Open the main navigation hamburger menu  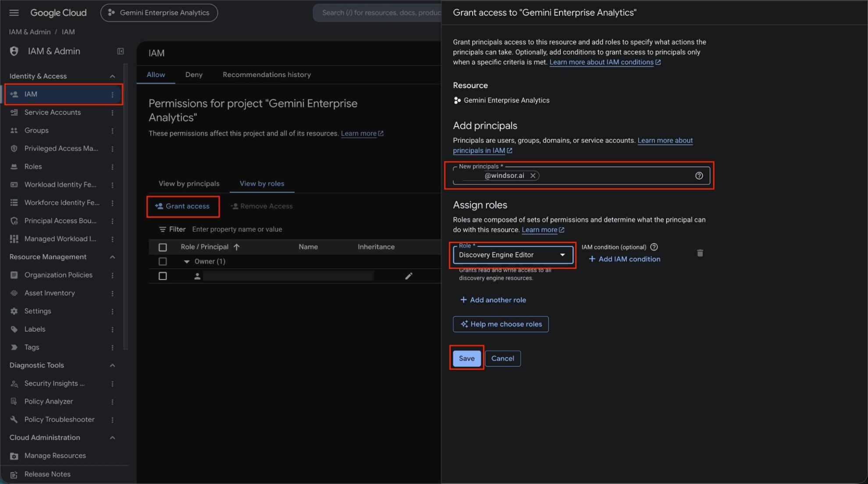pyautogui.click(x=14, y=13)
